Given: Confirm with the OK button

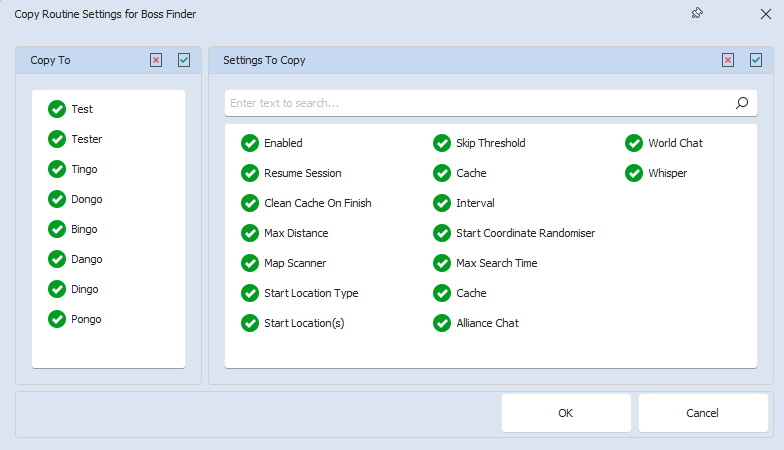Looking at the screenshot, I should (x=566, y=413).
